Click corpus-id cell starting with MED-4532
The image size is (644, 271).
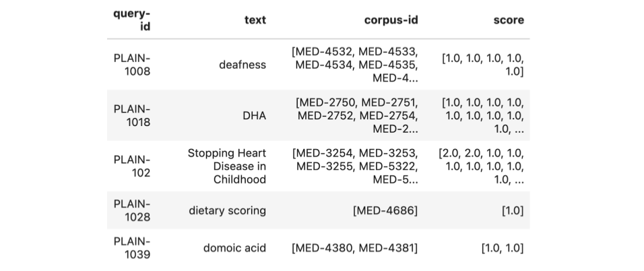pyautogui.click(x=354, y=65)
